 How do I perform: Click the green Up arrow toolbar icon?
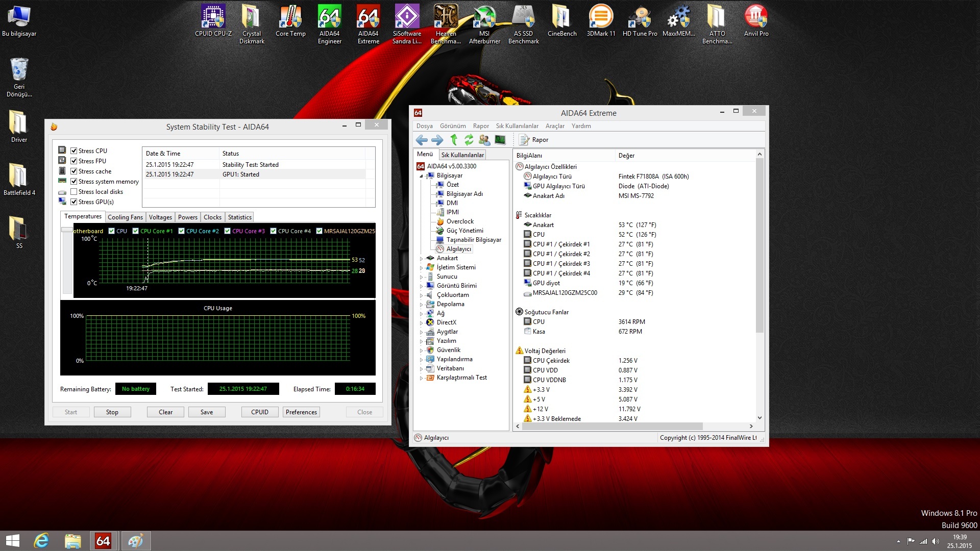tap(454, 140)
